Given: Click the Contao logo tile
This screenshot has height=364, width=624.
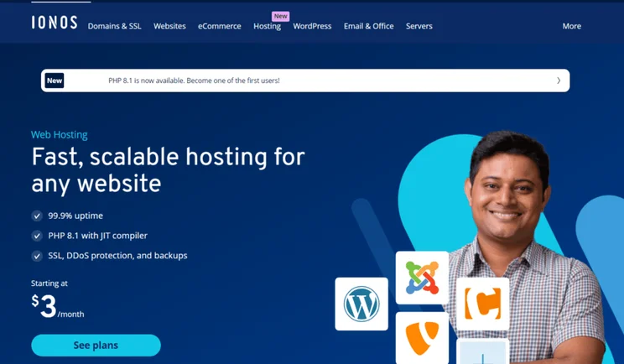Looking at the screenshot, I should pos(482,304).
